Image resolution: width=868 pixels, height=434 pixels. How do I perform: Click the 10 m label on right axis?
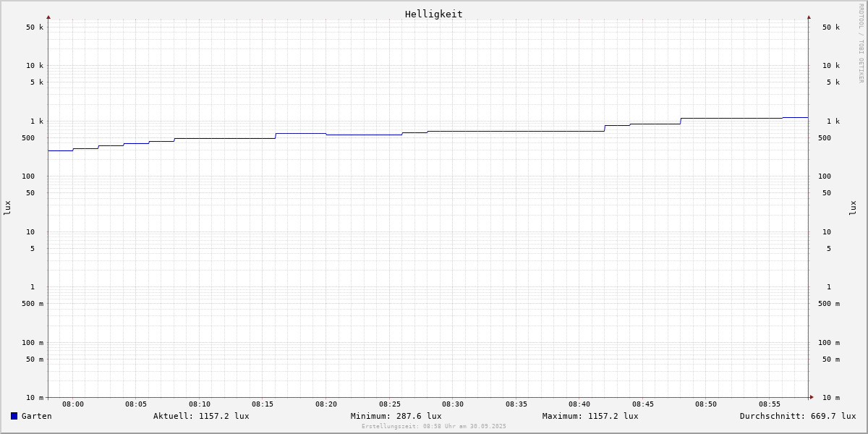[x=831, y=398]
